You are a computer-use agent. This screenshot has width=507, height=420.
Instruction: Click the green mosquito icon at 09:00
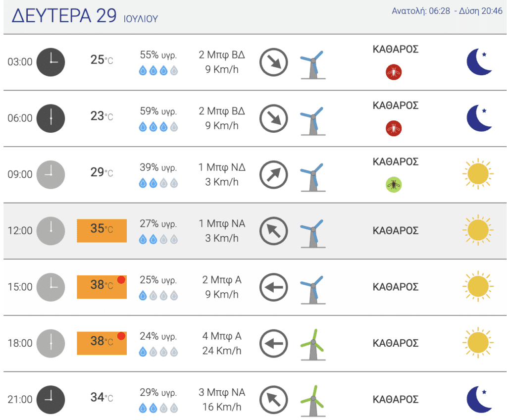pyautogui.click(x=394, y=184)
